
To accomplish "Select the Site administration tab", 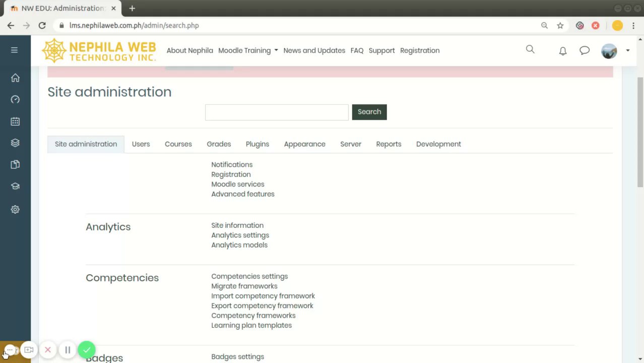I will [x=86, y=144].
